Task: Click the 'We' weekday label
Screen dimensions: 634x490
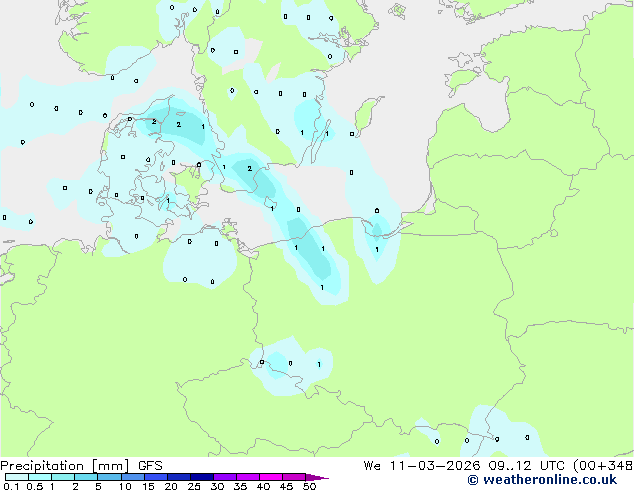Action: pos(372,466)
